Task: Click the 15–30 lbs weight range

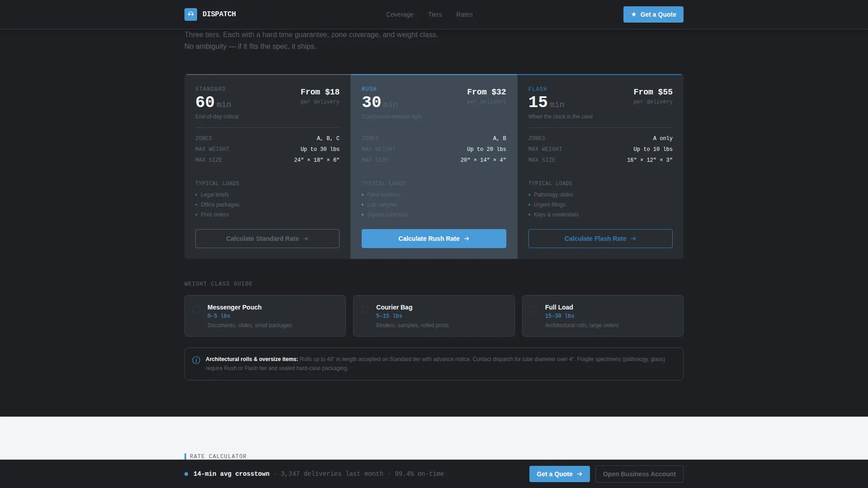Action: [560, 316]
